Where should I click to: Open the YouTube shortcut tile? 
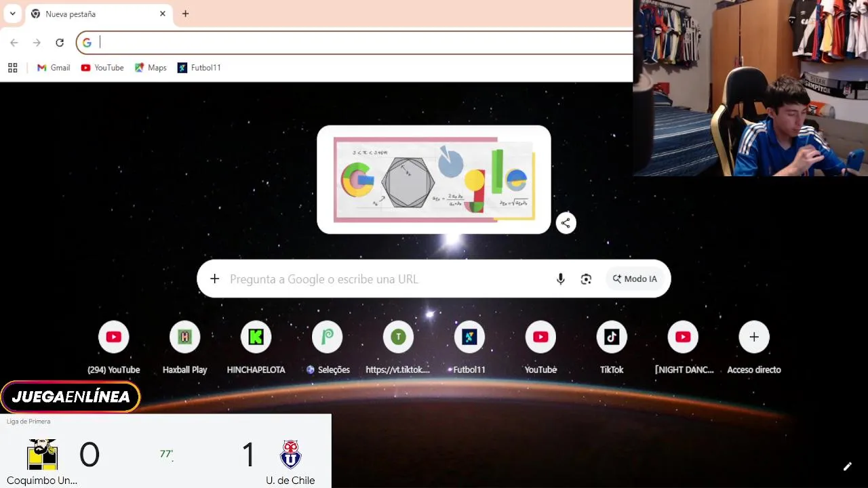click(540, 348)
